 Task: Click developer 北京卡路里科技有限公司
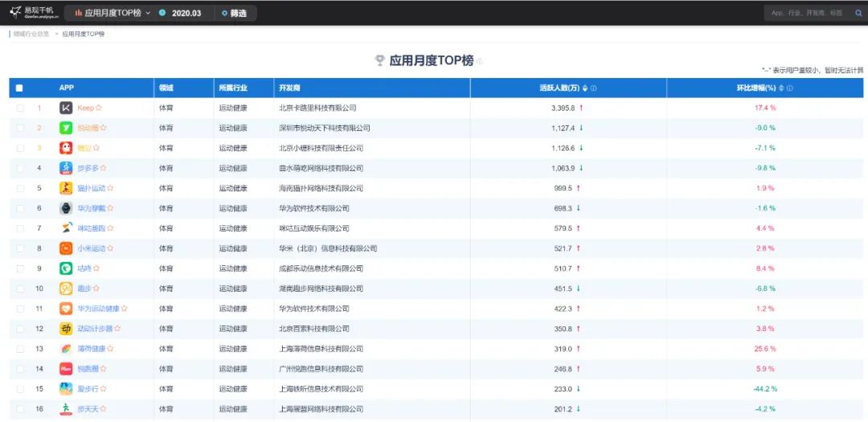[x=317, y=108]
